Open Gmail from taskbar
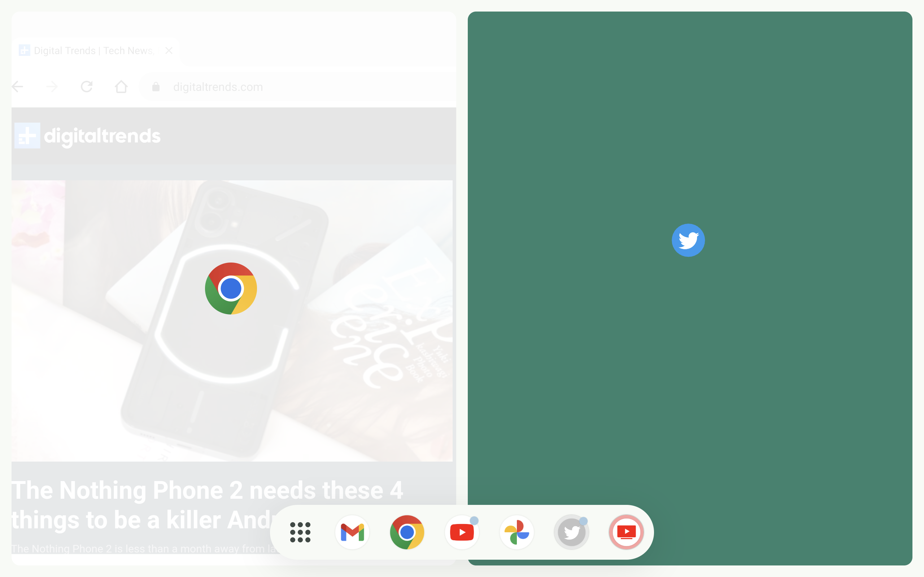 (x=353, y=532)
